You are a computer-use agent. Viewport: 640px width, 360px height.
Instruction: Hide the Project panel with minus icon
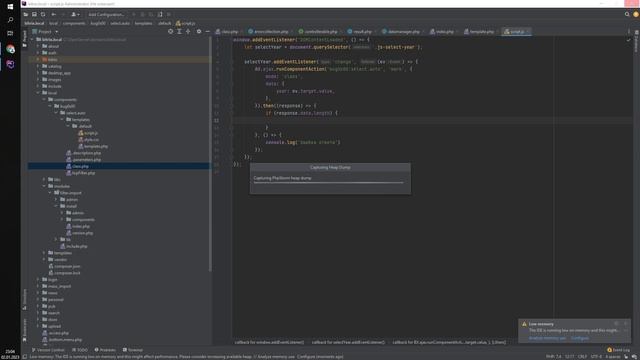[207, 31]
